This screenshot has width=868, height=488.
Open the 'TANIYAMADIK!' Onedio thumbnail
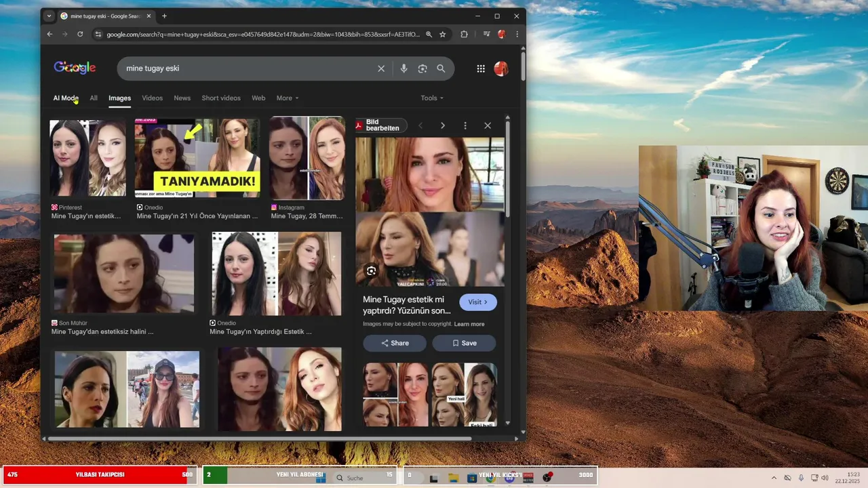(x=197, y=158)
